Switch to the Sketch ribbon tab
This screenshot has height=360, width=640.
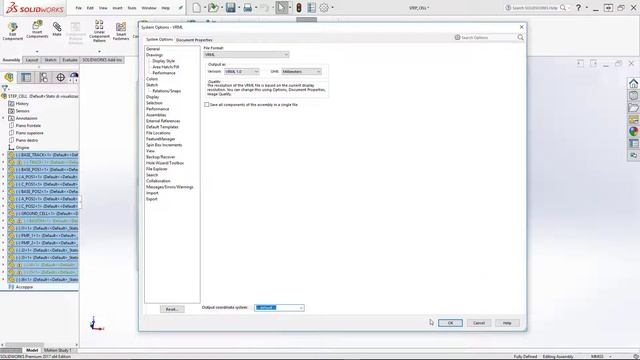pos(51,60)
